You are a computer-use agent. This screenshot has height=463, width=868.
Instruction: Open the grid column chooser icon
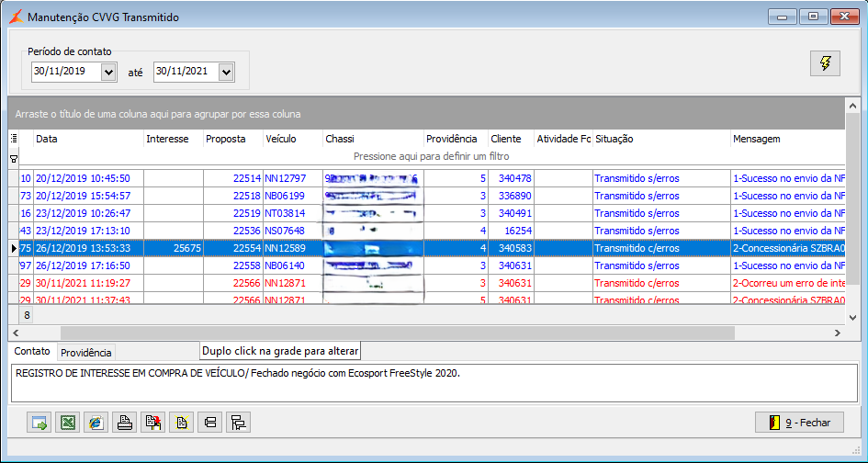pyautogui.click(x=14, y=139)
